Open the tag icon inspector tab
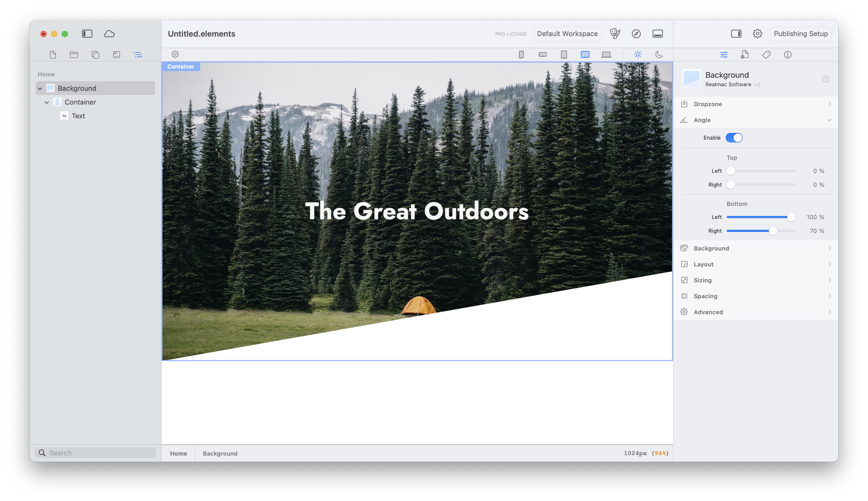This screenshot has height=501, width=868. tap(767, 54)
